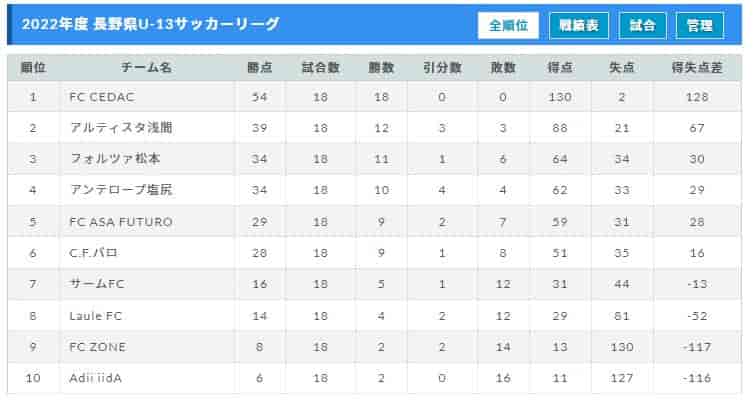Select team FC ZONE
The image size is (755, 401).
[98, 347]
